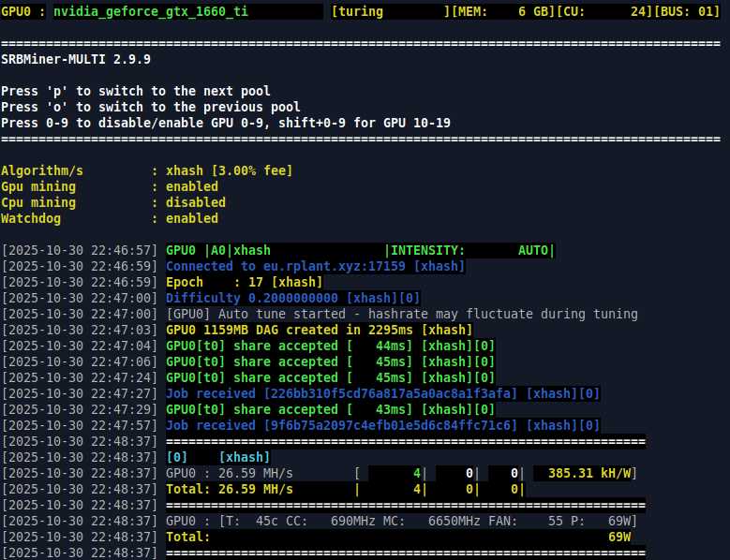730x560 pixels.
Task: Click the [0] [xhash] stats header
Action: [x=218, y=457]
